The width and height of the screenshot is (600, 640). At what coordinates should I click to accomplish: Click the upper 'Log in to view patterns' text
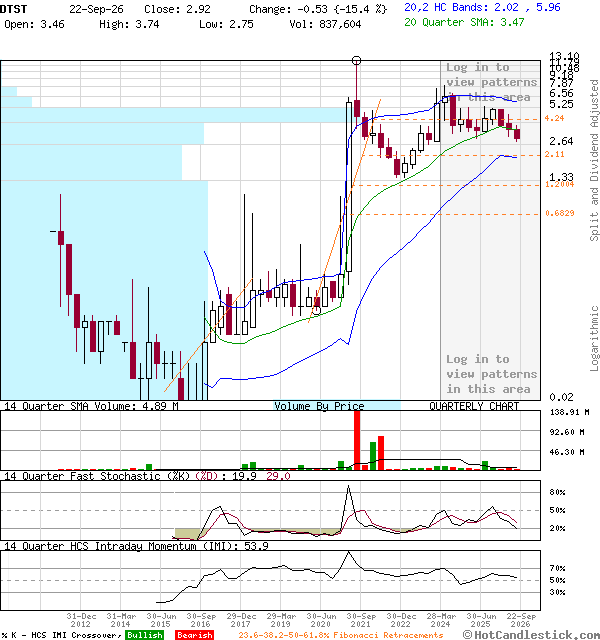[x=491, y=82]
